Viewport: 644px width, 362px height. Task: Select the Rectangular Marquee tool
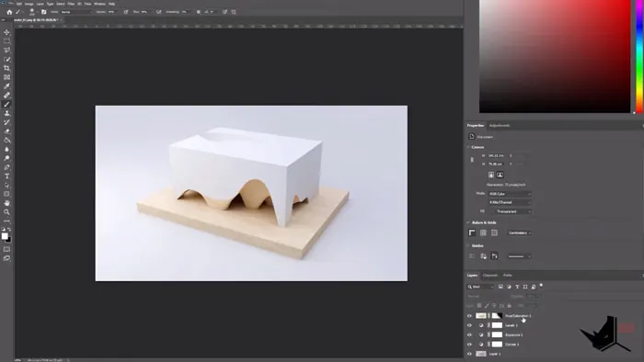6,41
